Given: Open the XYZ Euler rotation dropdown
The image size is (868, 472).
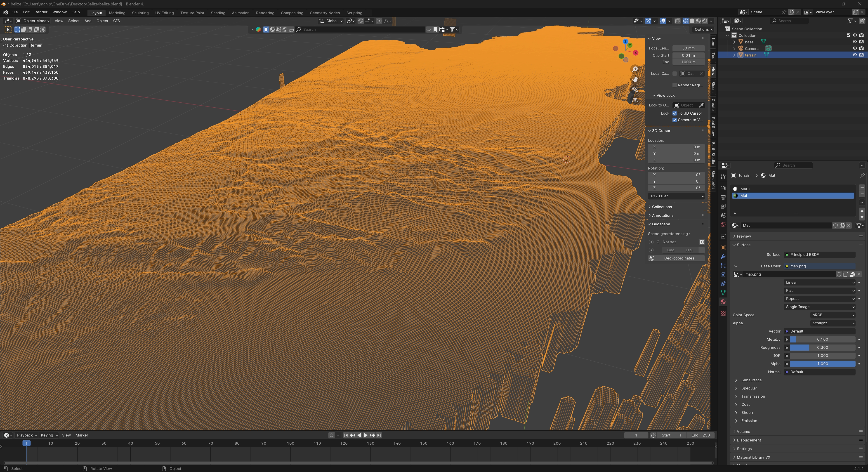Looking at the screenshot, I should point(676,196).
